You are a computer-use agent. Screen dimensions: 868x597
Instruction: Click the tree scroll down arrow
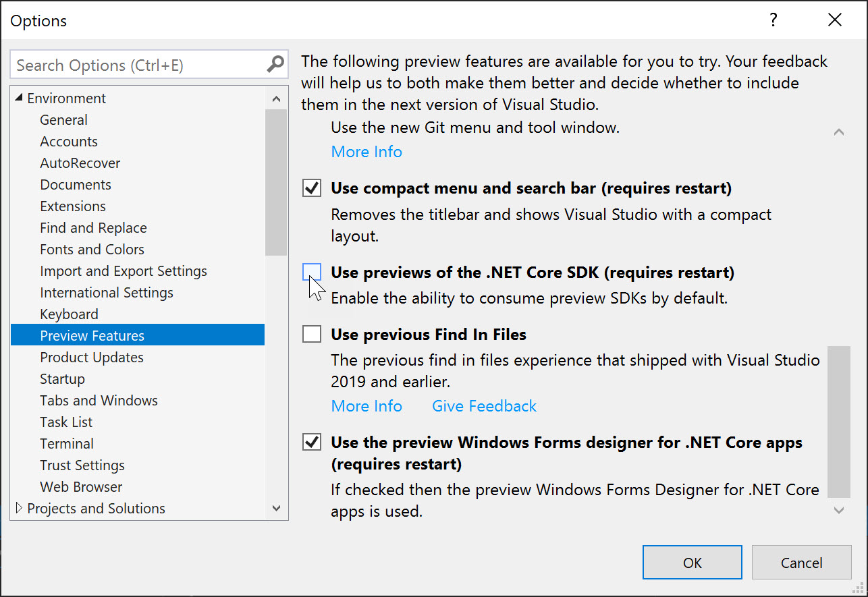click(x=276, y=509)
